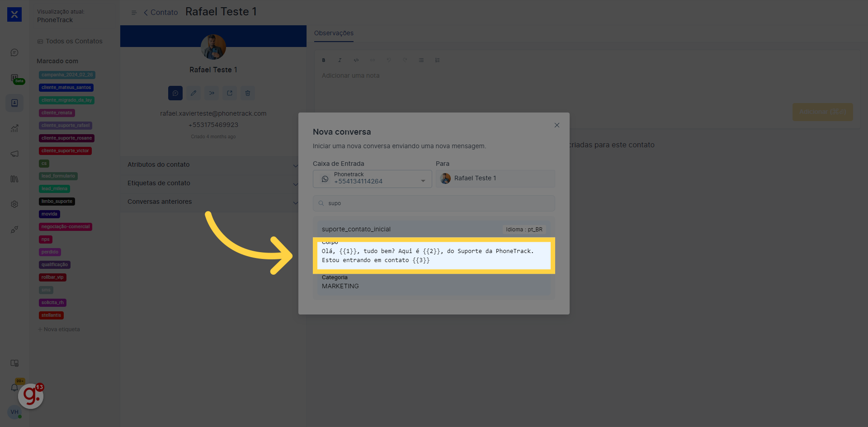This screenshot has height=427, width=868.
Task: Expand Conversas anteriores section
Action: pyautogui.click(x=213, y=202)
